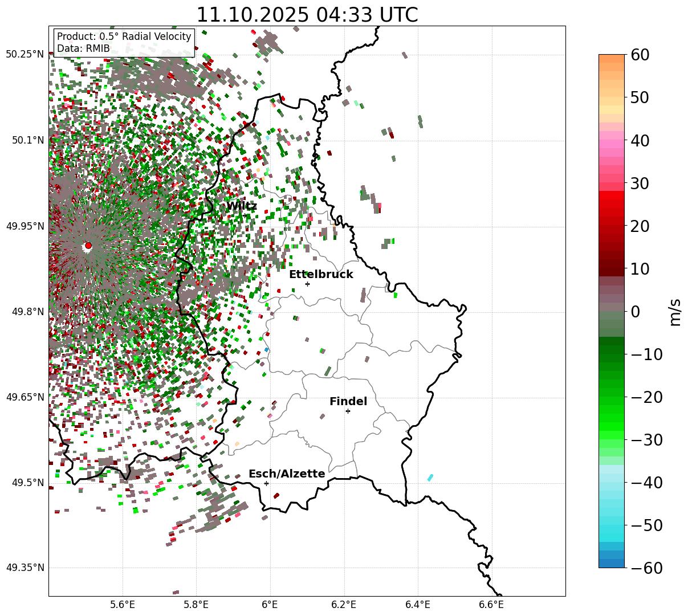This screenshot has height=616, width=688.
Task: Select the Esch/Alzette location cross marker
Action: (x=266, y=483)
